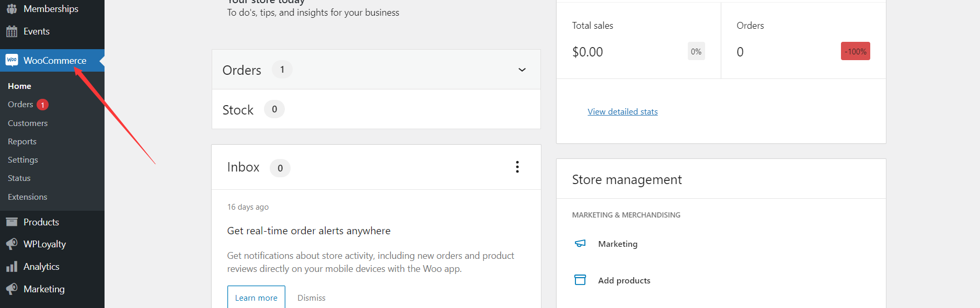Click the Stock panel row
This screenshot has height=308, width=980.
(376, 109)
